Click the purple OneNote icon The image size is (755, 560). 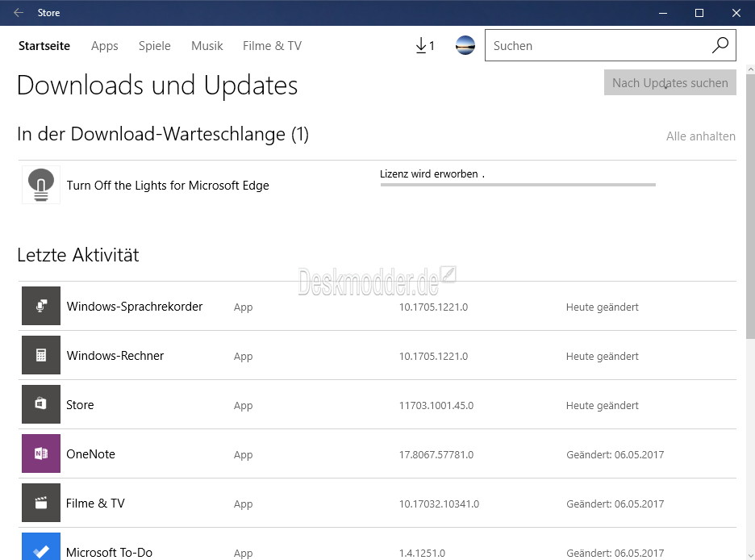(x=41, y=453)
